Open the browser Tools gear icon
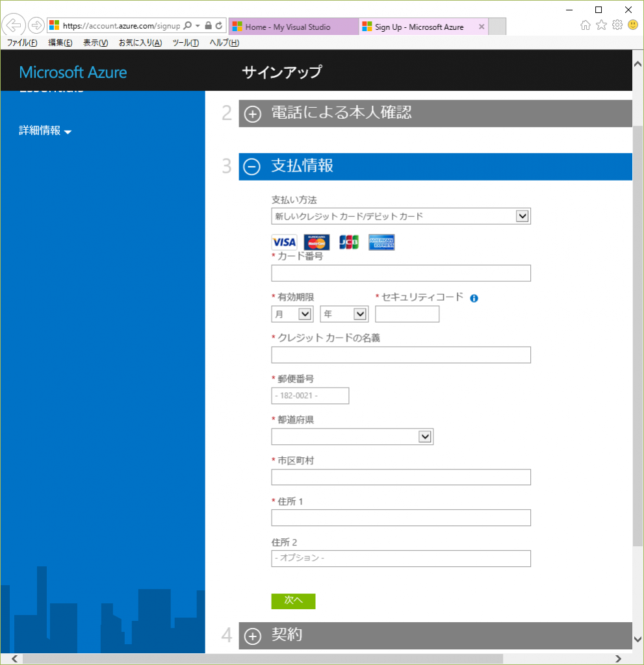This screenshot has height=665, width=644. [617, 25]
